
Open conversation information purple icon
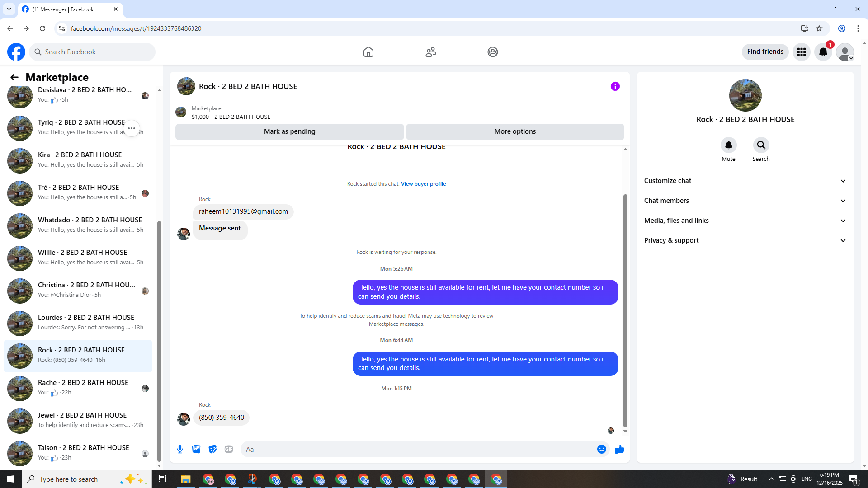pos(615,86)
